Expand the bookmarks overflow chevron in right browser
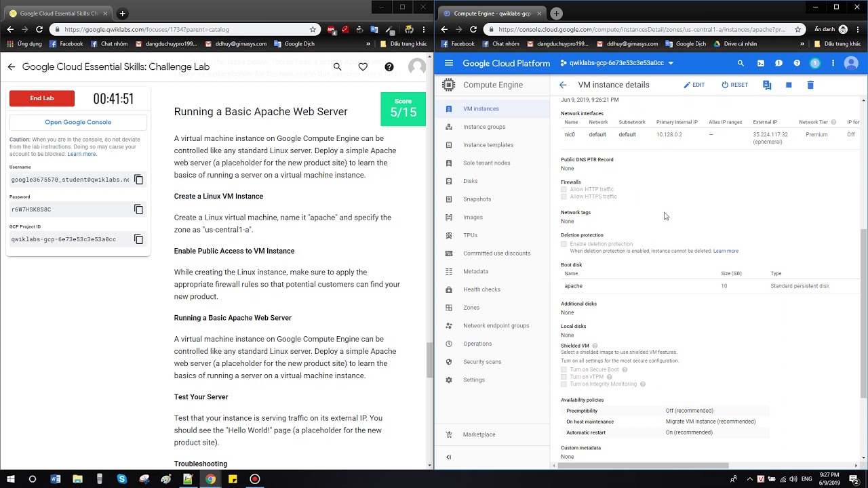Image resolution: width=868 pixels, height=488 pixels. pyautogui.click(x=802, y=44)
